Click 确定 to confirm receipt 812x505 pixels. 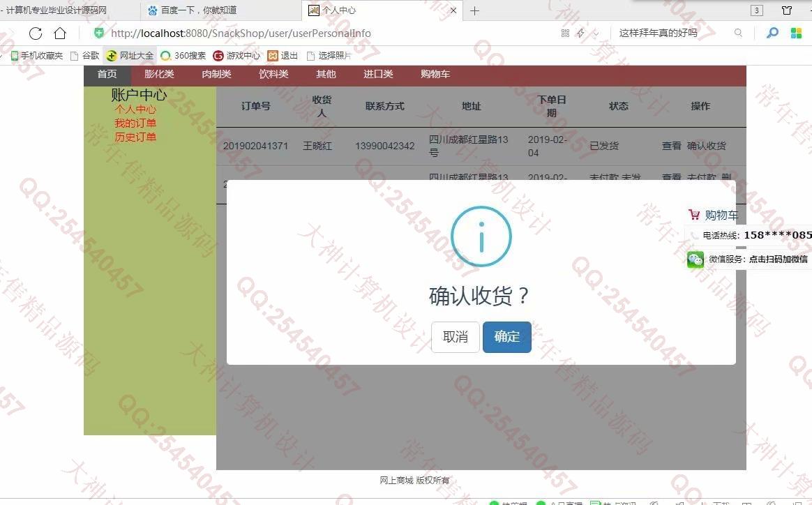pos(507,337)
